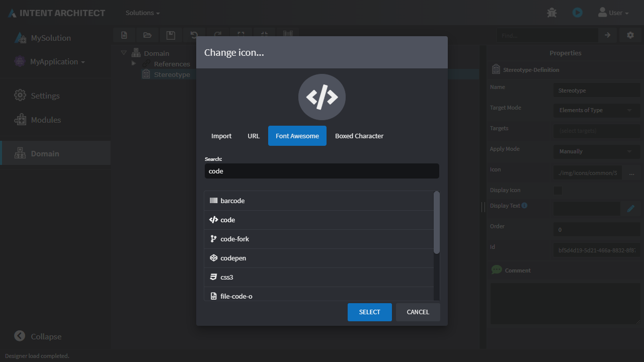Screen dimensions: 644x362
Task: Click the id value field
Action: pos(597,250)
